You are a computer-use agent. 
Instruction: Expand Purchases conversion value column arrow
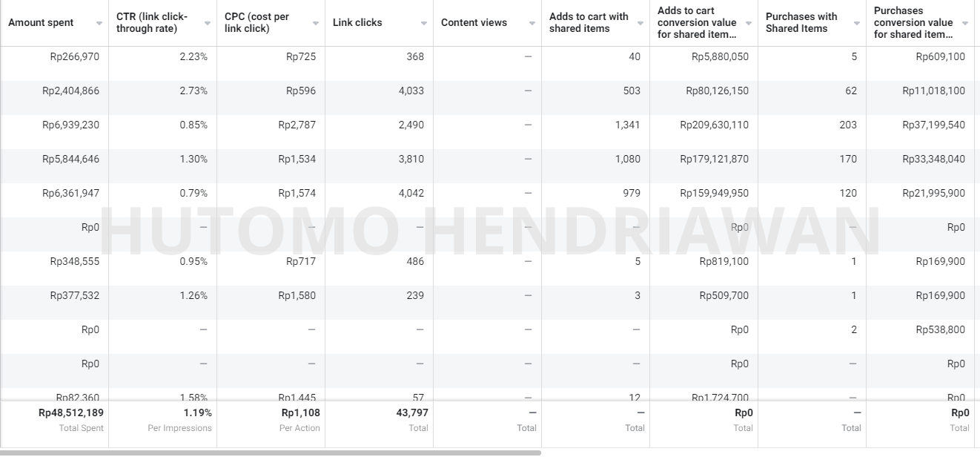pos(965,23)
